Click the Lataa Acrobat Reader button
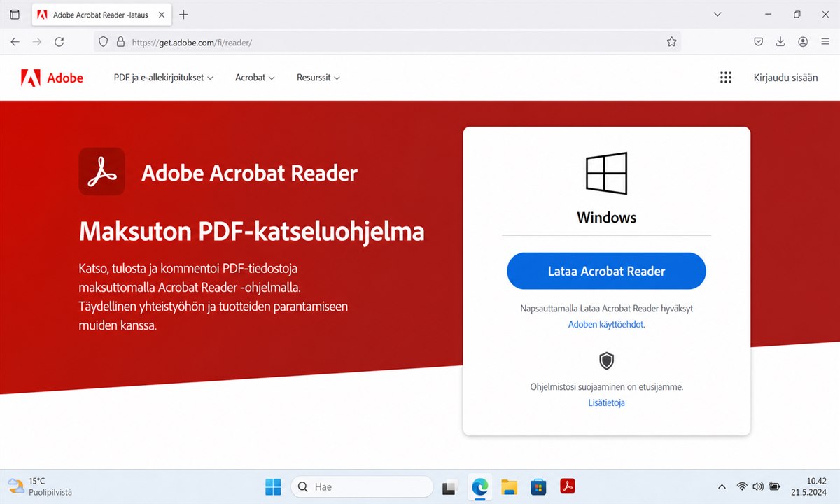 (x=606, y=271)
